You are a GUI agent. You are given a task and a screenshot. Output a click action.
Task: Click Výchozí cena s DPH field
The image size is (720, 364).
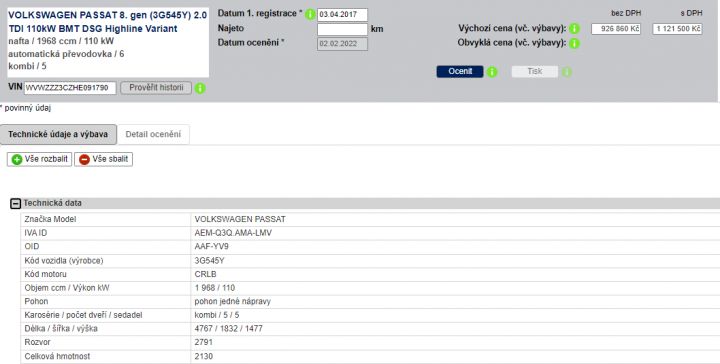coord(677,29)
